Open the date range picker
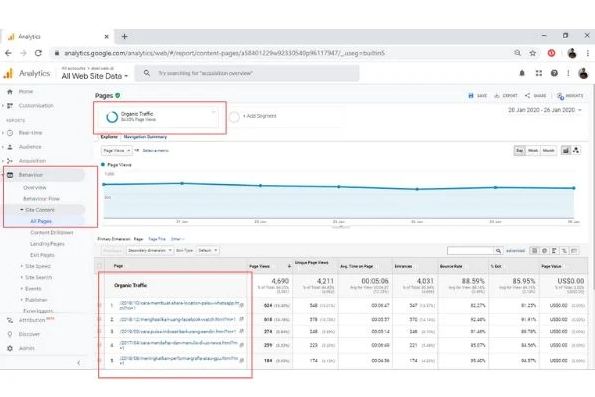 tap(545, 110)
